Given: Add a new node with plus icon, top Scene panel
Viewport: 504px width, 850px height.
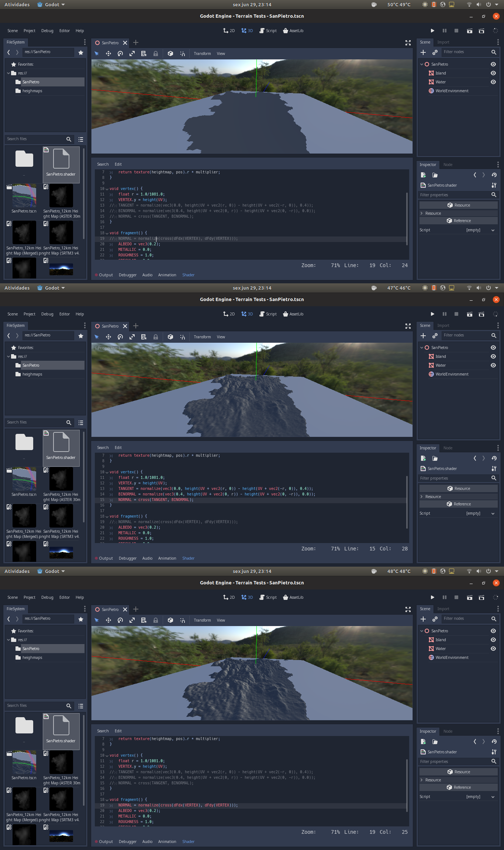Looking at the screenshot, I should click(423, 52).
